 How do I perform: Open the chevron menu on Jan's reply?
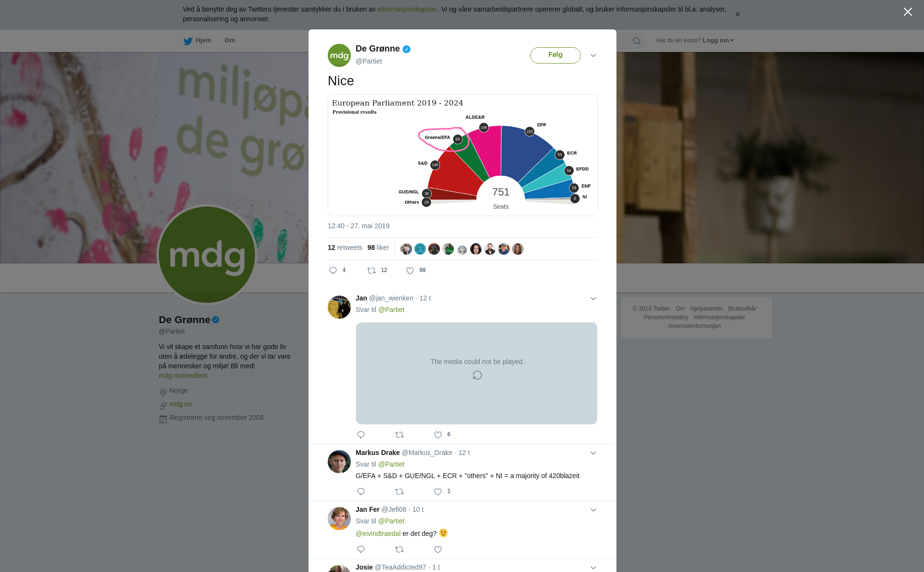coord(593,299)
